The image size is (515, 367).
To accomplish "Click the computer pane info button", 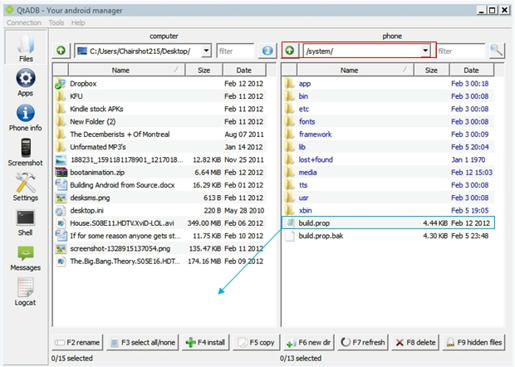I will pos(268,51).
